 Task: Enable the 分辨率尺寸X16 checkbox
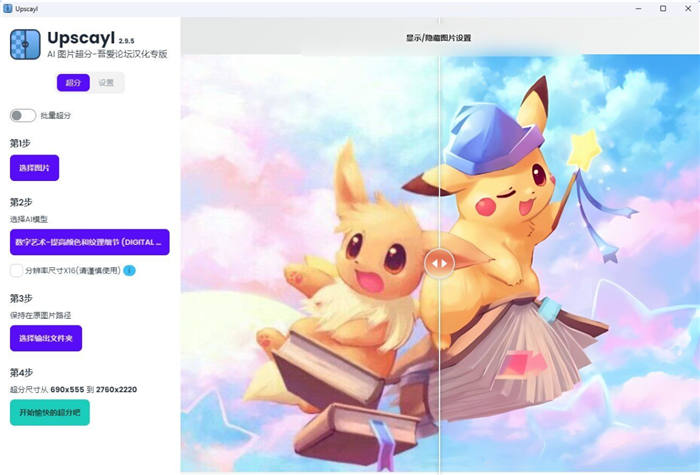coord(16,271)
